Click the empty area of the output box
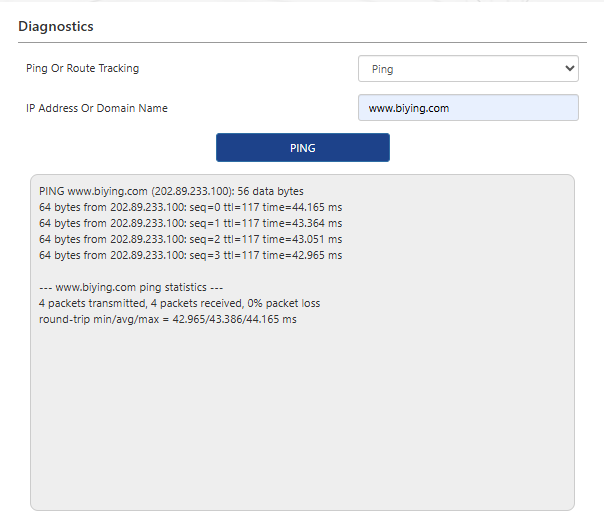The image size is (604, 525). pos(300,420)
